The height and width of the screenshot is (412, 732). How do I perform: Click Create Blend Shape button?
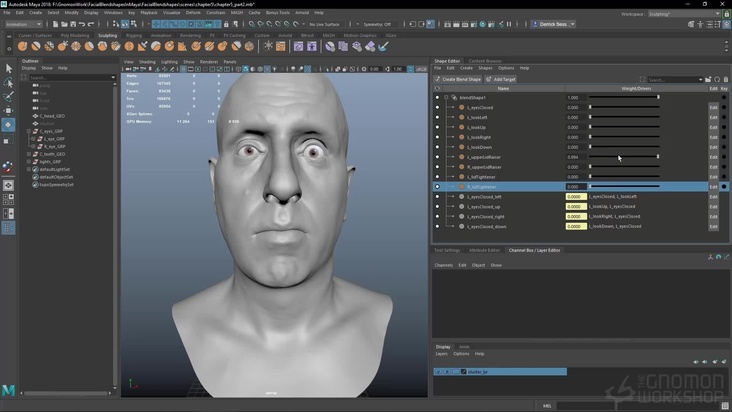(459, 79)
